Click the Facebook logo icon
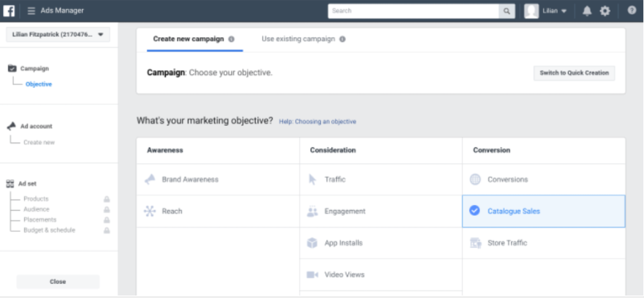644x298 pixels. point(9,11)
